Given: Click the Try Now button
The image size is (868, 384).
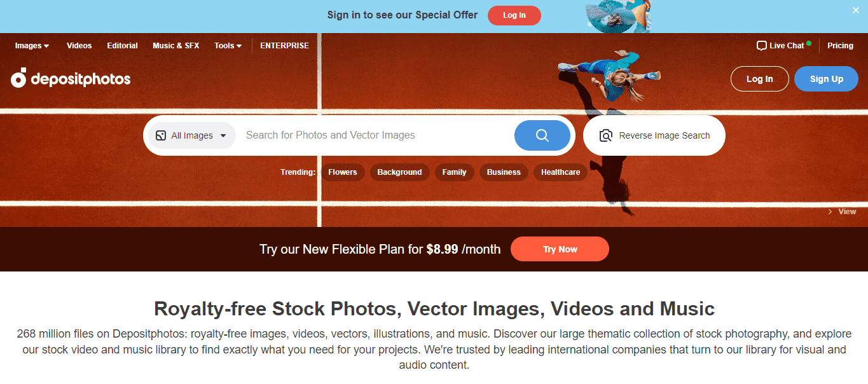Looking at the screenshot, I should [560, 249].
